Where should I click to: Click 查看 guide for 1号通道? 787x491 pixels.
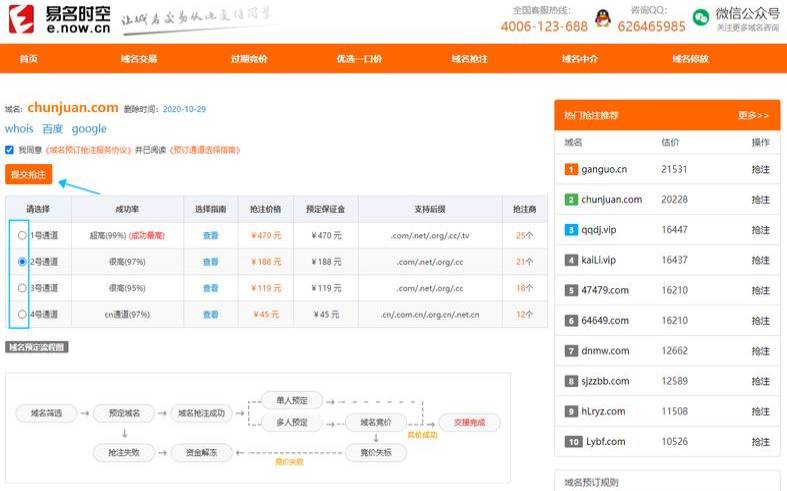(x=210, y=235)
